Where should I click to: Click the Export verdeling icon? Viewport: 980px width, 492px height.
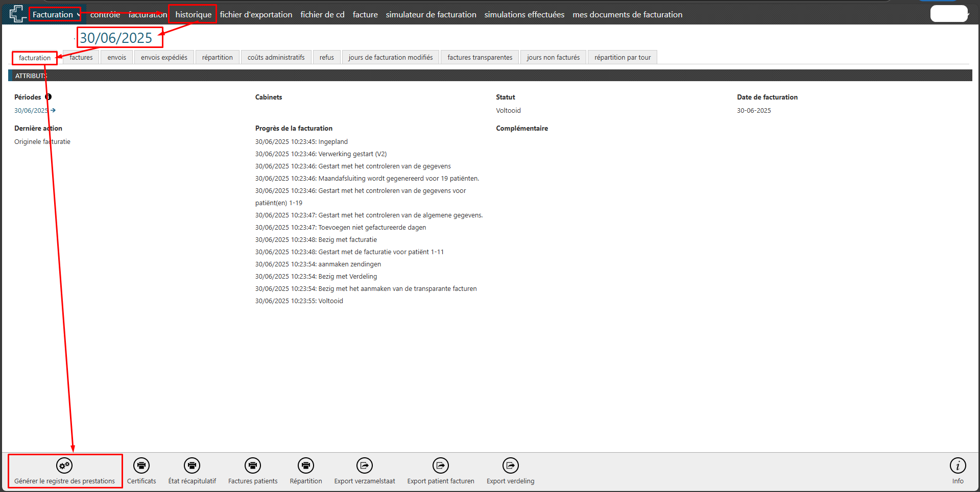[511, 465]
